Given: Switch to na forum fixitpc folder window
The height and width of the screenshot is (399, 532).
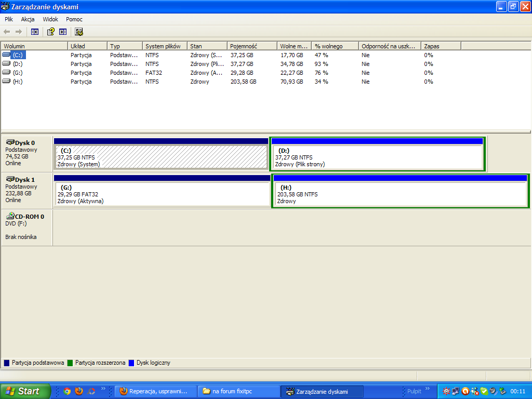Looking at the screenshot, I should tap(239, 391).
